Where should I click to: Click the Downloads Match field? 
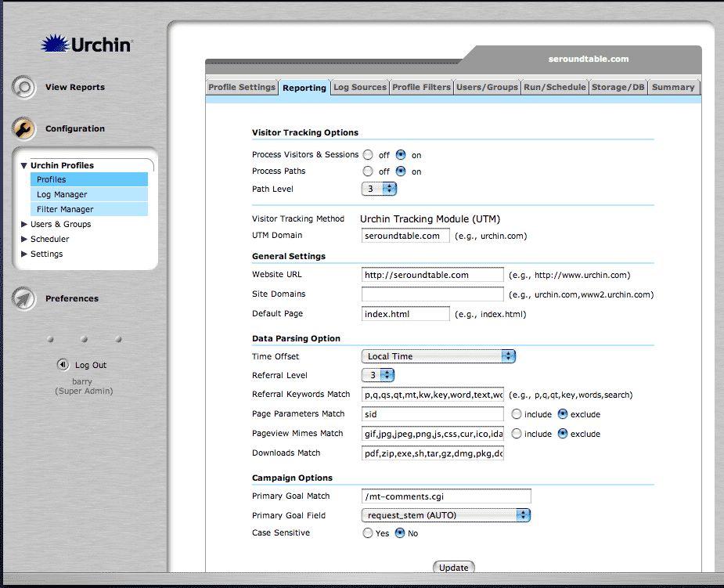tap(433, 453)
